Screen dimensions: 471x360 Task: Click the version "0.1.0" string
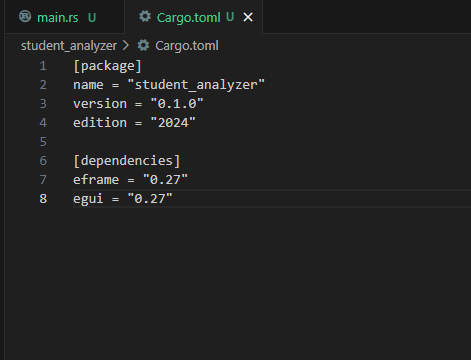point(177,104)
